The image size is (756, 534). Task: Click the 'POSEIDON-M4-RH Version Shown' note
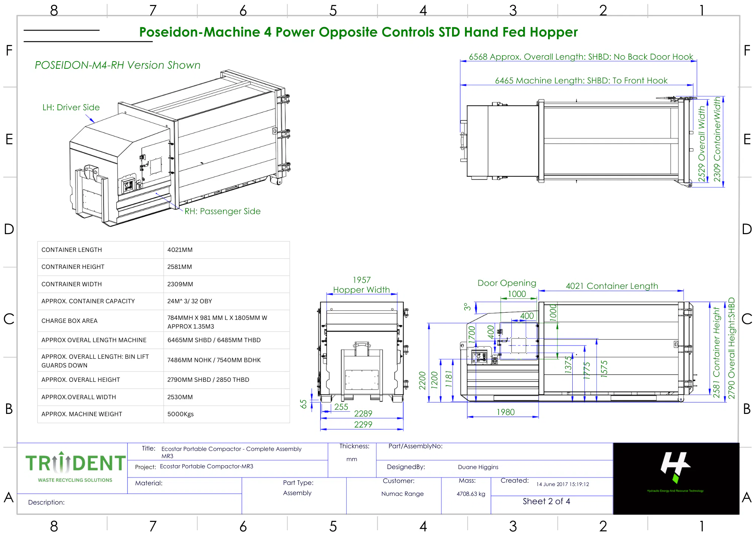(x=118, y=65)
